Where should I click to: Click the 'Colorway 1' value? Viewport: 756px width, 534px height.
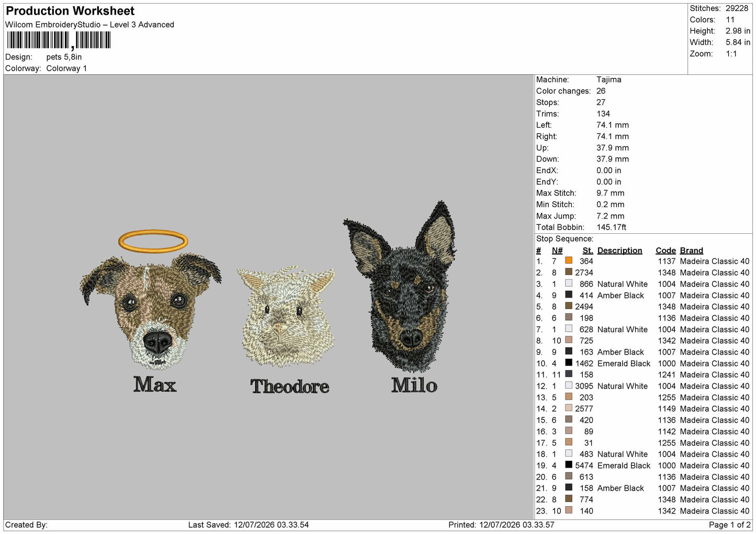click(66, 69)
